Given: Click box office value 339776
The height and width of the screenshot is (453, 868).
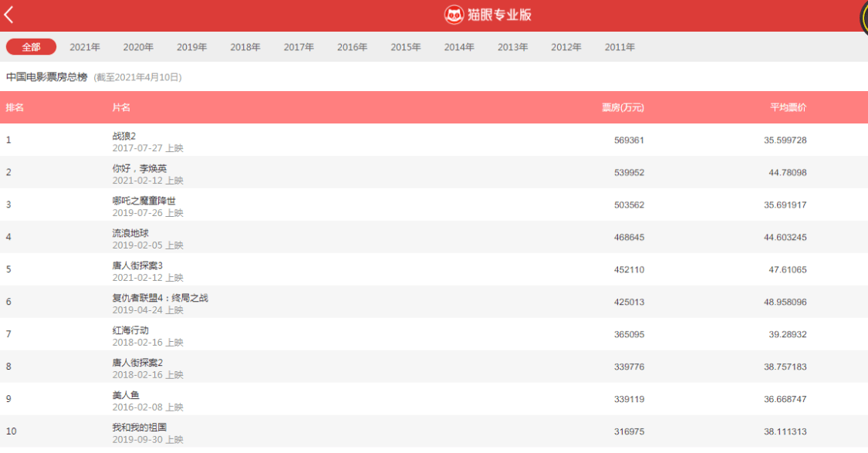Looking at the screenshot, I should (x=629, y=367).
